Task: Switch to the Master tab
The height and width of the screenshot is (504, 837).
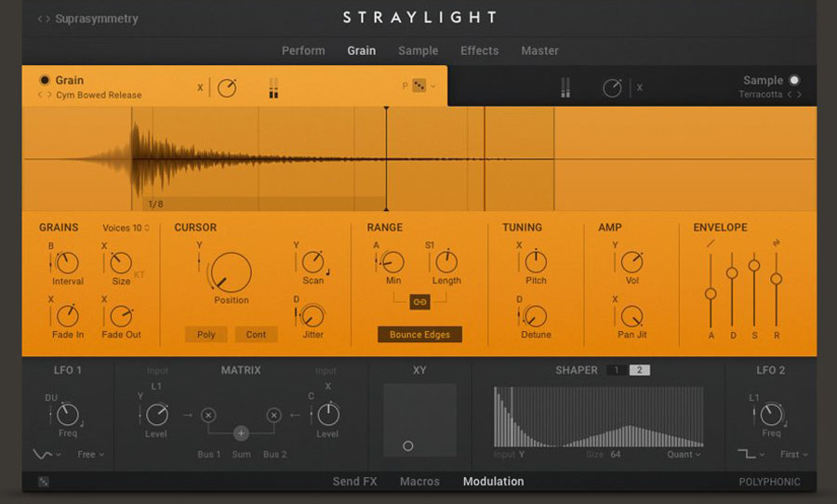Action: click(x=539, y=51)
